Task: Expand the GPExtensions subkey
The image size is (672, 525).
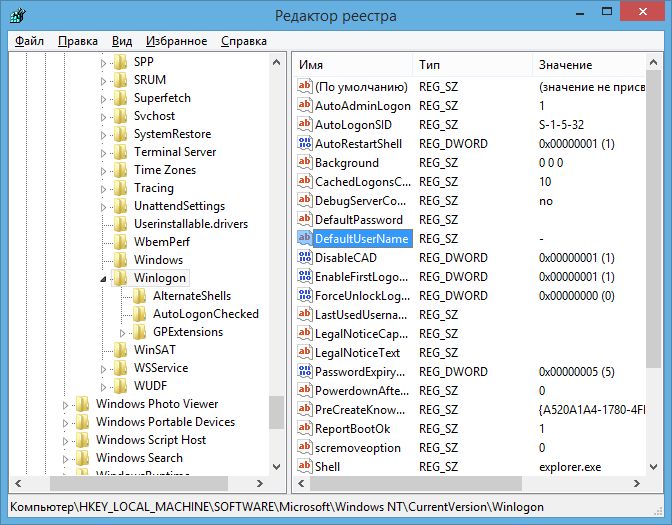Action: (x=123, y=333)
